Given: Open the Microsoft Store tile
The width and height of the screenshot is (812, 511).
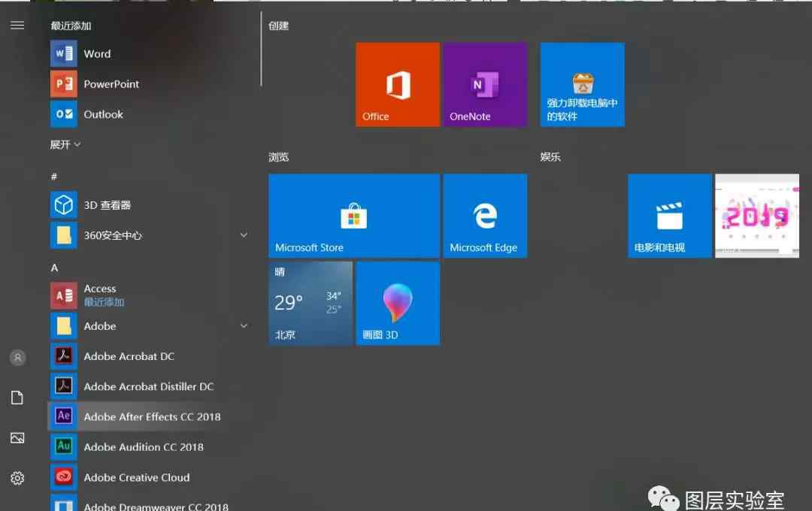Looking at the screenshot, I should click(353, 216).
